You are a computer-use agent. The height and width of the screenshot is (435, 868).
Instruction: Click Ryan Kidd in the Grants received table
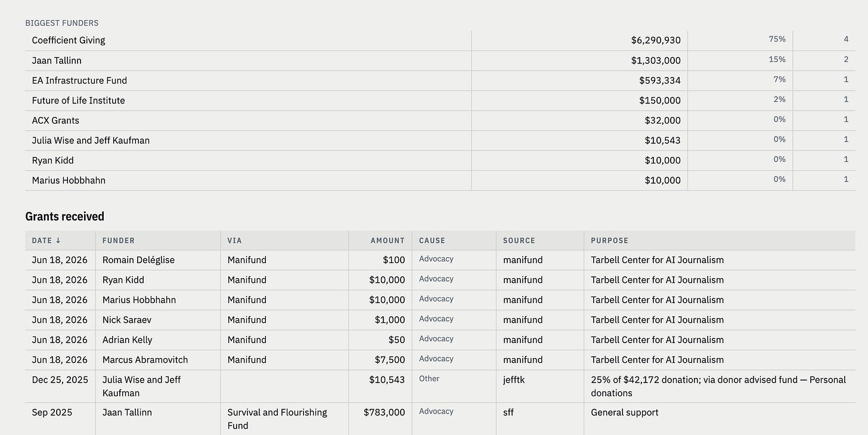coord(123,280)
